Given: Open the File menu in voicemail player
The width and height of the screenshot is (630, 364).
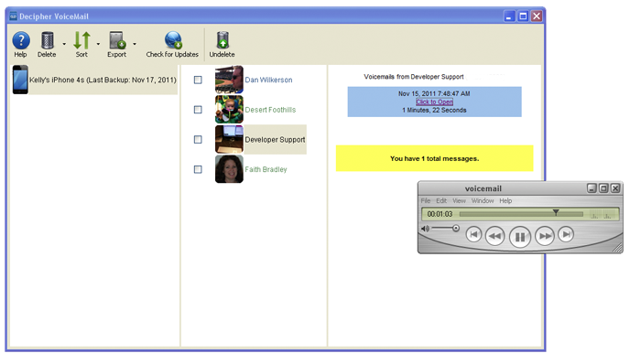Looking at the screenshot, I should click(x=426, y=200).
